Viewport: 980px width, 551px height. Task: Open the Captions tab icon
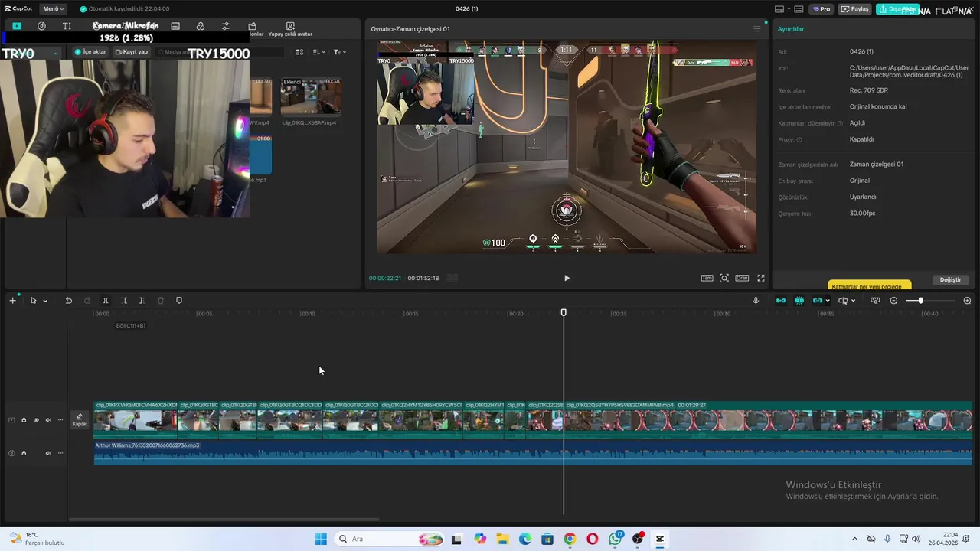175,26
